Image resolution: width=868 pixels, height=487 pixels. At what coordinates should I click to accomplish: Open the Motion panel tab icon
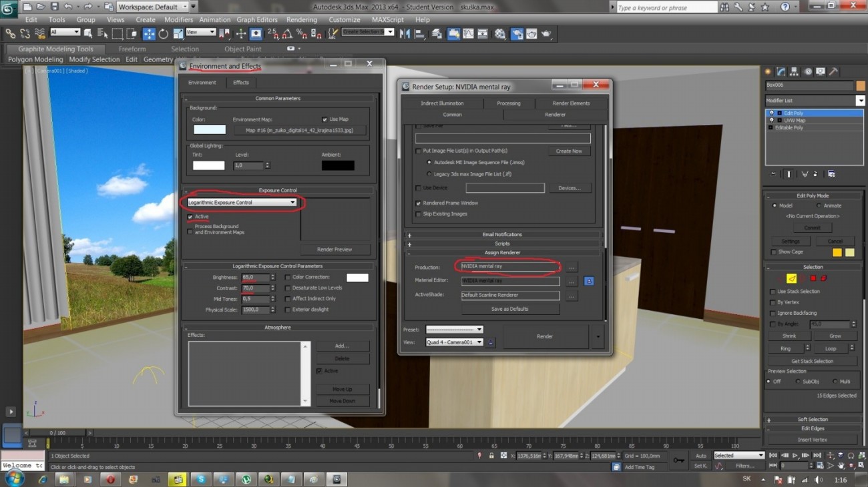pyautogui.click(x=808, y=71)
